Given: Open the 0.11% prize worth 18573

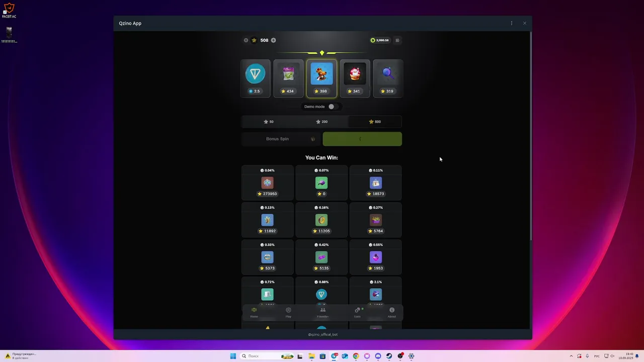Looking at the screenshot, I should 376,183.
